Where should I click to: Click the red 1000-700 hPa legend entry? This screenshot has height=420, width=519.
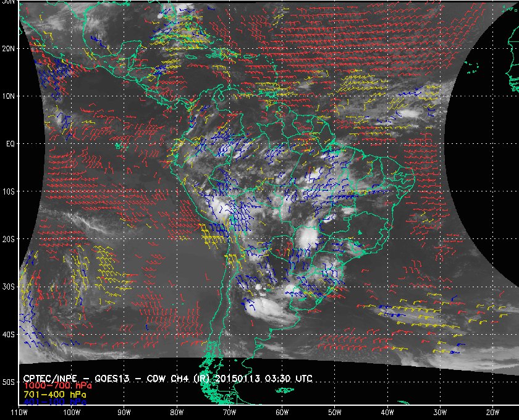(57, 386)
